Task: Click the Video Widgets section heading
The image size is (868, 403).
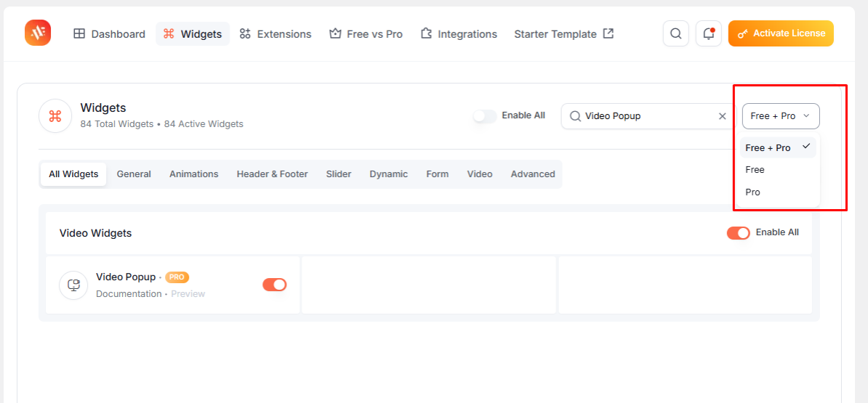Action: tap(96, 233)
